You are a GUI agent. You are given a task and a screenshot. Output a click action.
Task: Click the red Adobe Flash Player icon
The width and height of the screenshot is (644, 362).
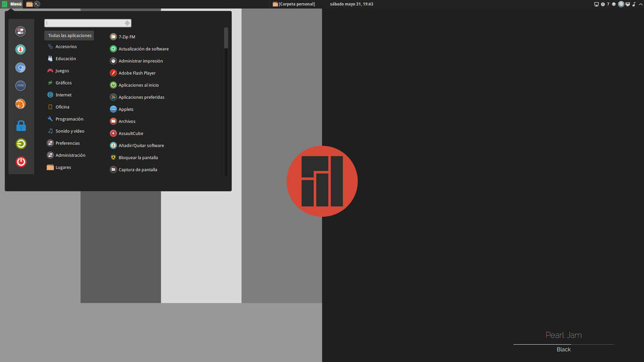[113, 73]
